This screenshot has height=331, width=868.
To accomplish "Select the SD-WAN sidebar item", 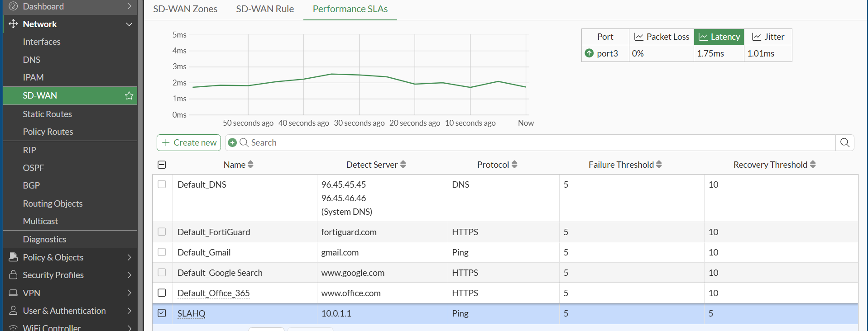I will 70,95.
